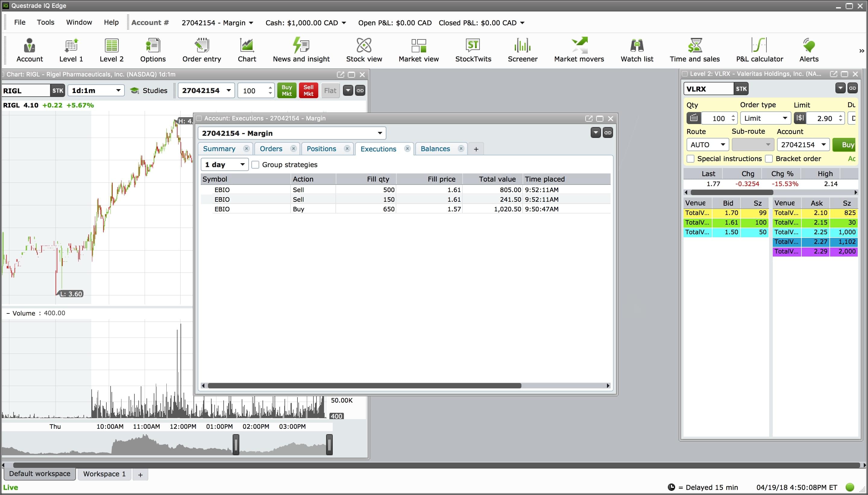
Task: Click the Buy Mkt button
Action: pyautogui.click(x=287, y=90)
